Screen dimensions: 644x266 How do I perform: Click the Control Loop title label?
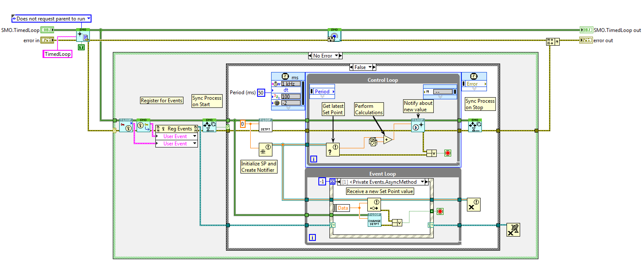[x=382, y=80]
